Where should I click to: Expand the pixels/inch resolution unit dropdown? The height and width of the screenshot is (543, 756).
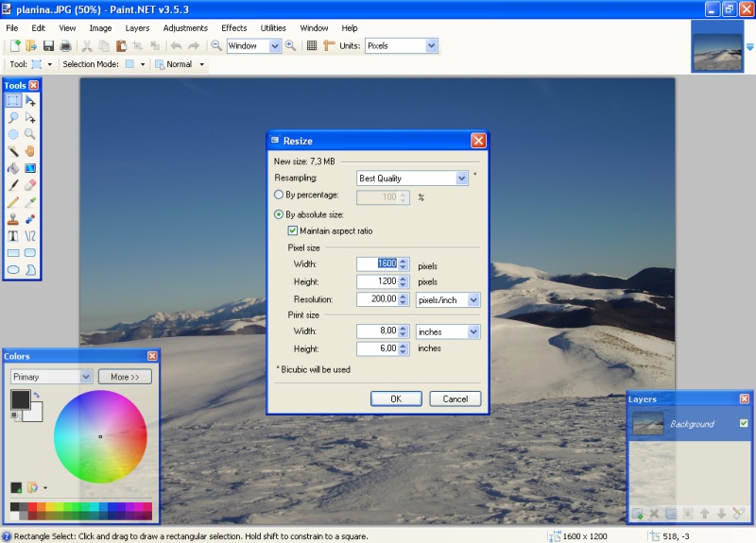(x=472, y=299)
